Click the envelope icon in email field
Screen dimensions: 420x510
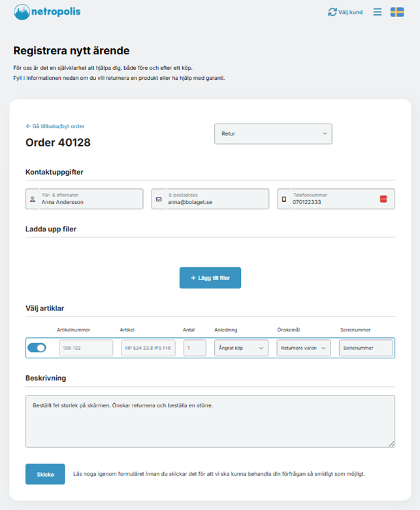coord(159,199)
